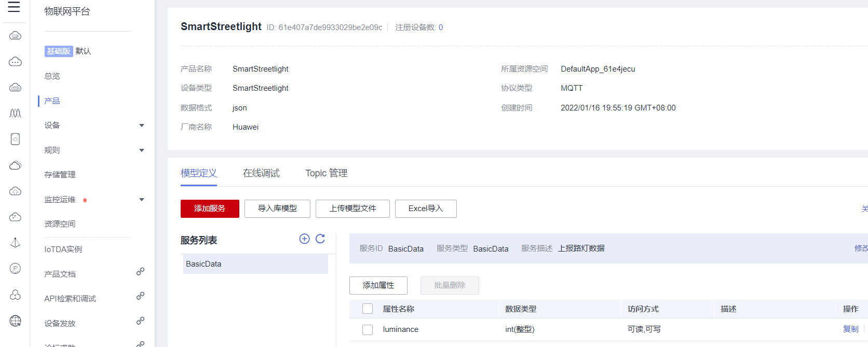Click the 添加属性 button
The image size is (868, 347).
[x=378, y=285]
